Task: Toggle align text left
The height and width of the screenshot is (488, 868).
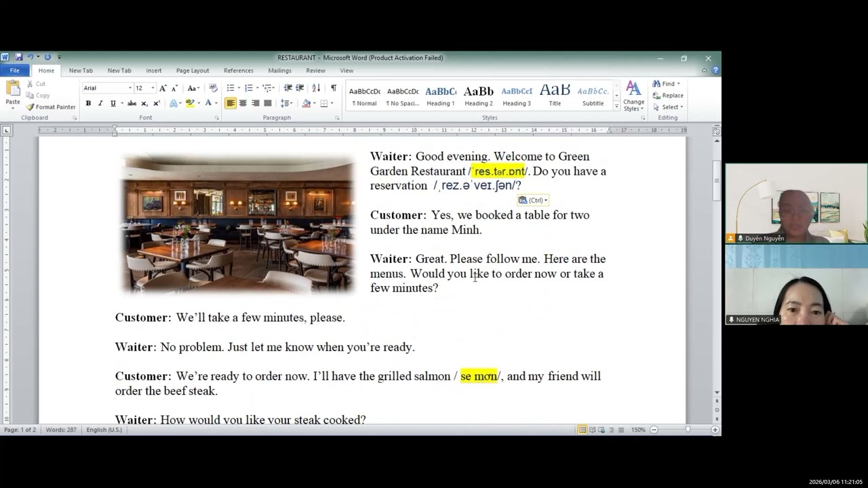Action: tap(231, 103)
